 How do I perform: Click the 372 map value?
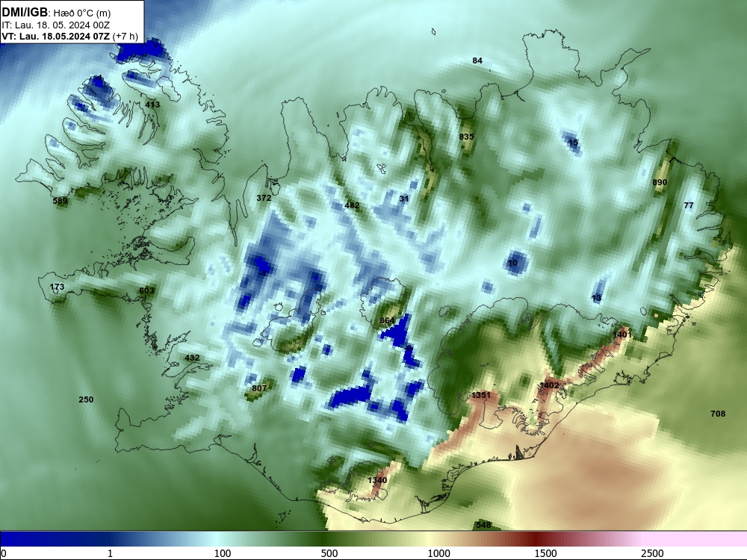tap(264, 198)
